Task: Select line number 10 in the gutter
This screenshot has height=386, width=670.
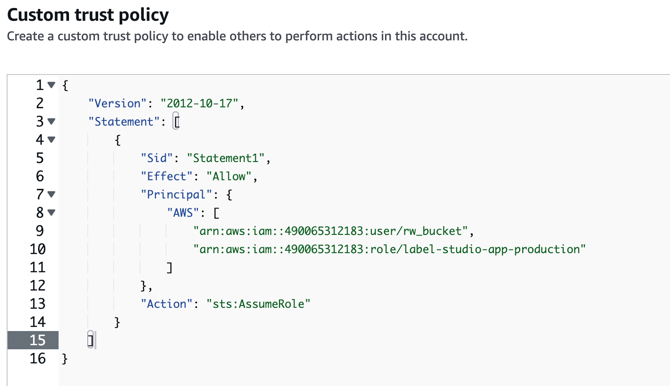Action: (38, 249)
